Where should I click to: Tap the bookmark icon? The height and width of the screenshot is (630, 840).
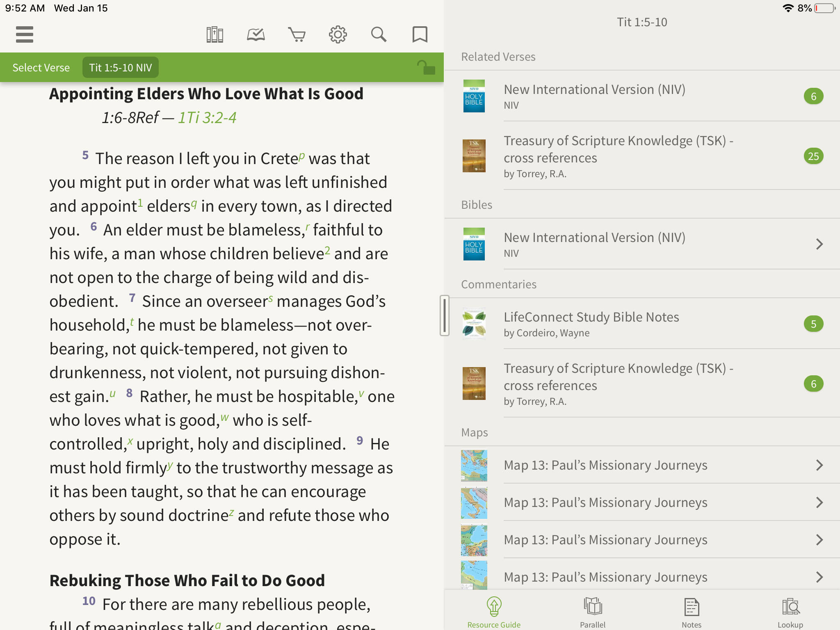(420, 34)
